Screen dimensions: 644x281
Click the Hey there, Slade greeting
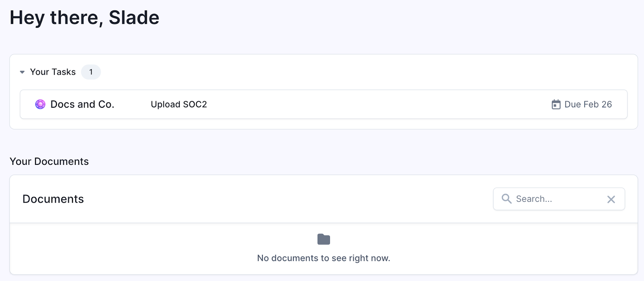pyautogui.click(x=85, y=18)
